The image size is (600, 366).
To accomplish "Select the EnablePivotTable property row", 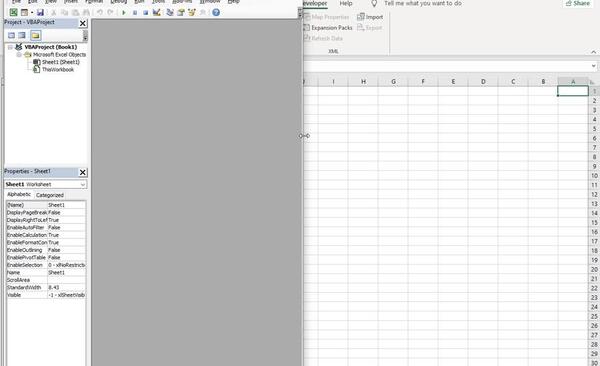I will click(46, 258).
